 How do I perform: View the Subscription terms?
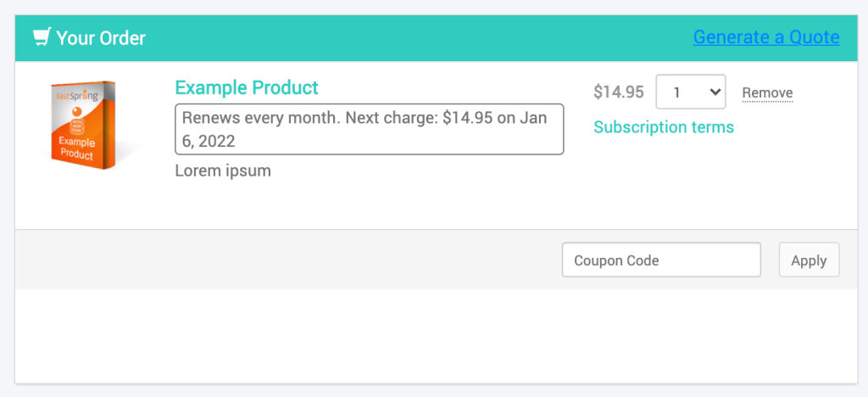(664, 127)
